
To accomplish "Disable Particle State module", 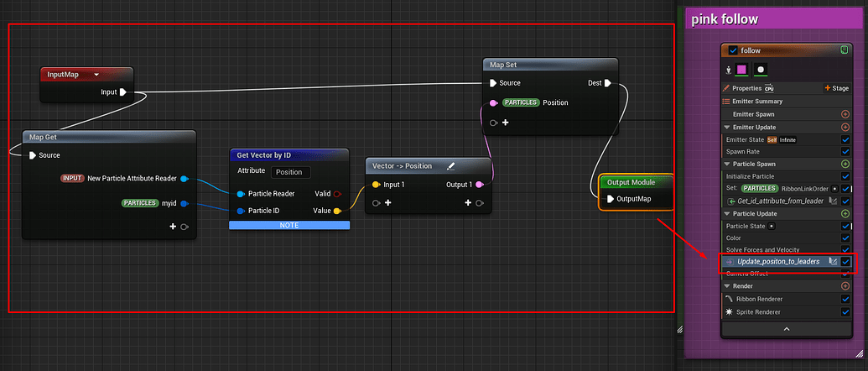I will point(845,226).
